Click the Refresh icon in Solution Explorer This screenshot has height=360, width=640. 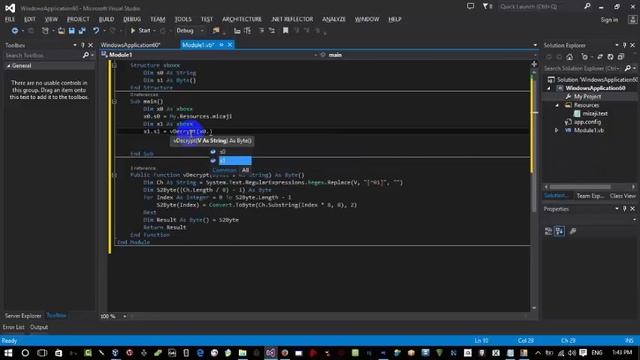click(x=610, y=57)
